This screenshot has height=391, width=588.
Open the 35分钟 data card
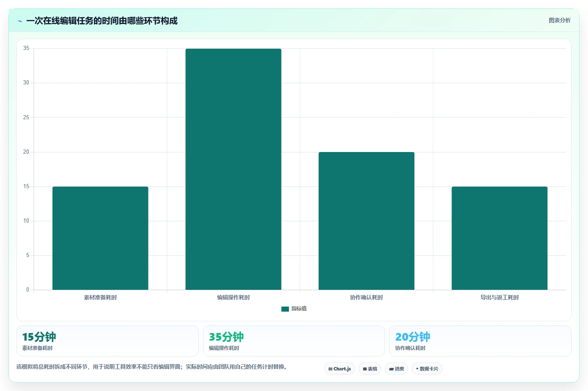point(294,341)
